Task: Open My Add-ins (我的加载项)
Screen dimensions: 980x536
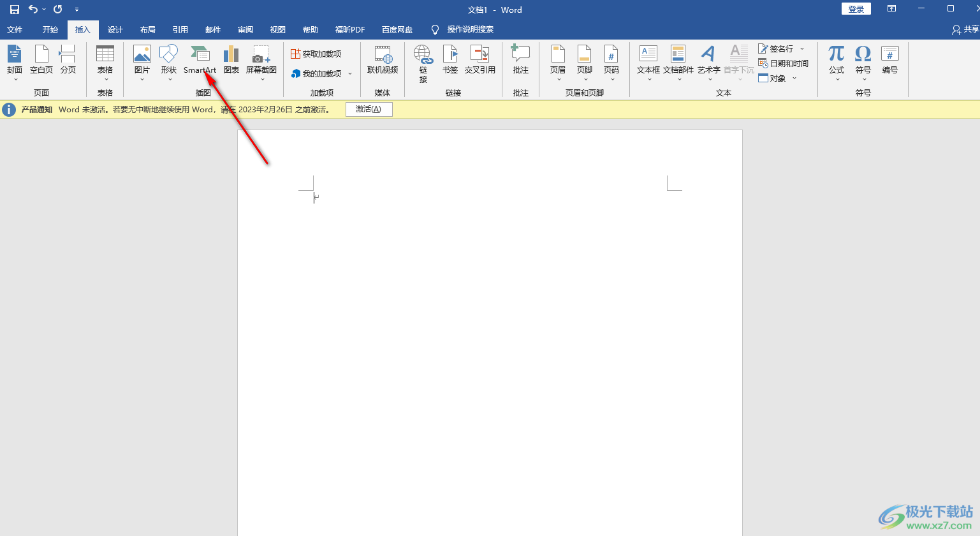Action: (316, 74)
